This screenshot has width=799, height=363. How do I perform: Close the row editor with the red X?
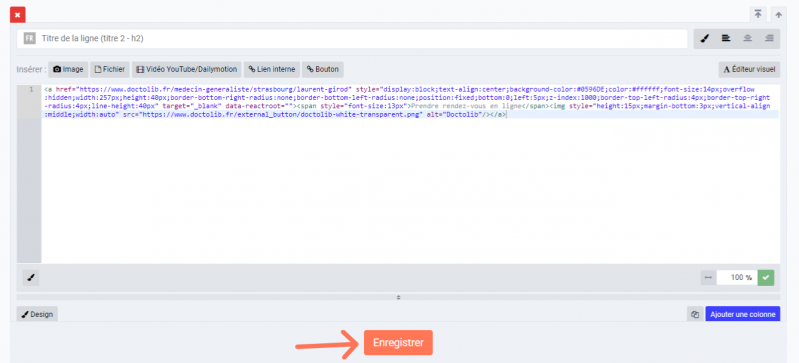point(18,15)
